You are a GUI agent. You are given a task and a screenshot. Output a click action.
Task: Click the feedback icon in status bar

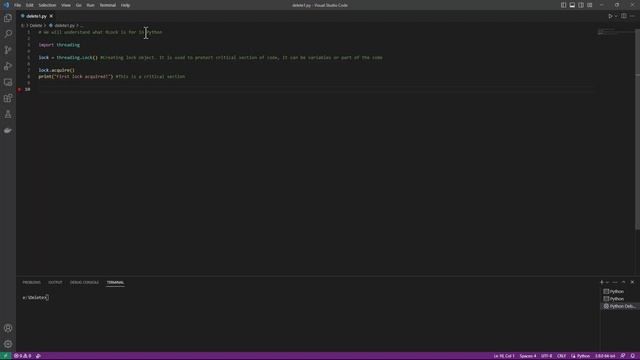point(623,356)
